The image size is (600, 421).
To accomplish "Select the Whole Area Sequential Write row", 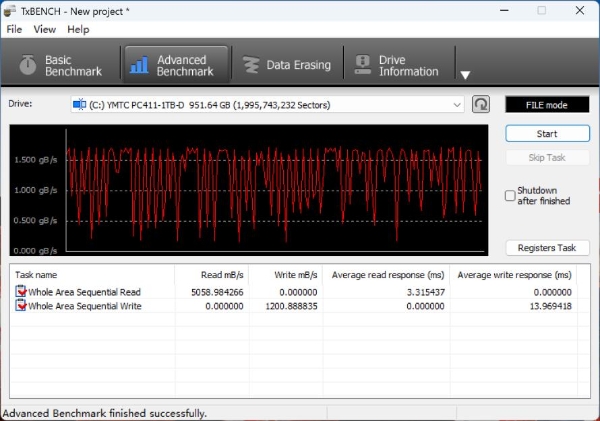I will 294,306.
